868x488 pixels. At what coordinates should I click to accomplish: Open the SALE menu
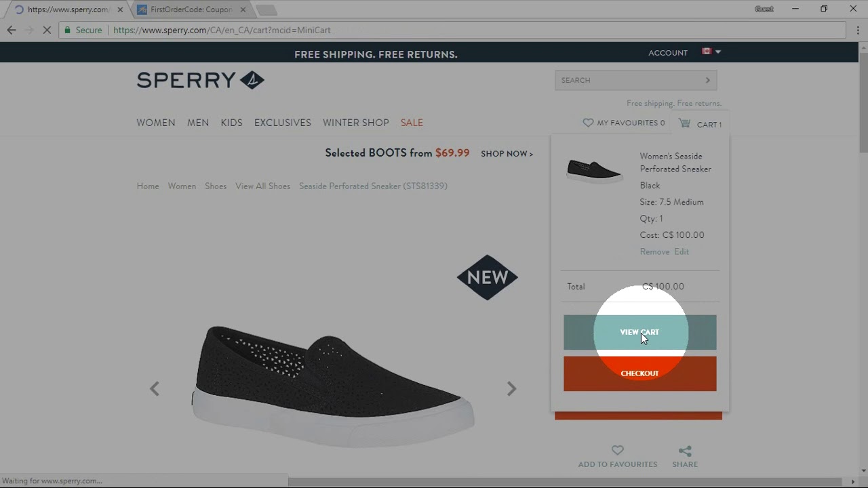pyautogui.click(x=412, y=123)
